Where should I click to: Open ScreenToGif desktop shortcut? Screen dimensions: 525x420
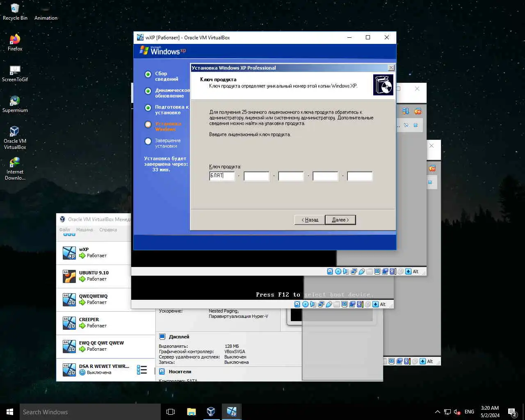coord(15,73)
